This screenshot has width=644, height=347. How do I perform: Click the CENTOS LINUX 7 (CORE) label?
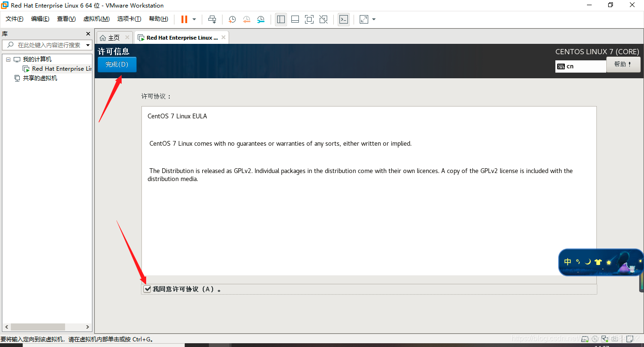tap(597, 52)
